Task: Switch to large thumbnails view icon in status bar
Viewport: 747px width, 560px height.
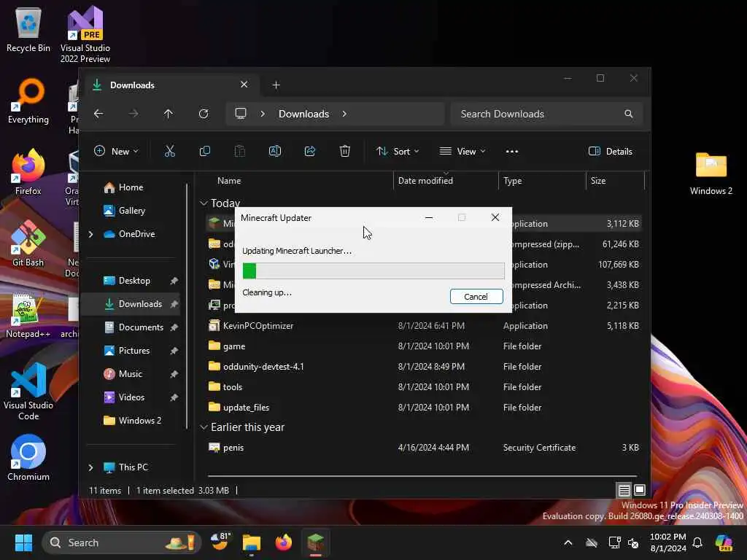Action: point(640,490)
